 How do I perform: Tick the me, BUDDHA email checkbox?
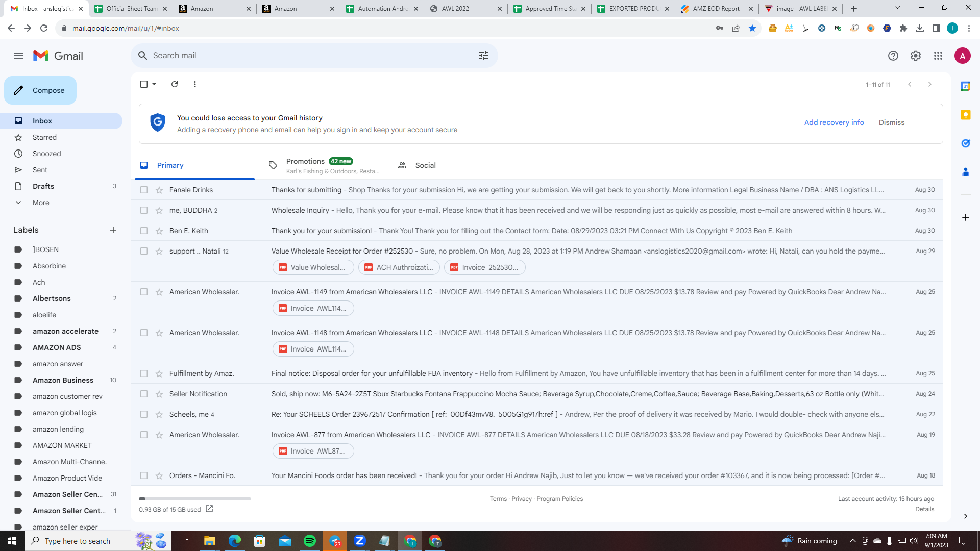tap(144, 210)
